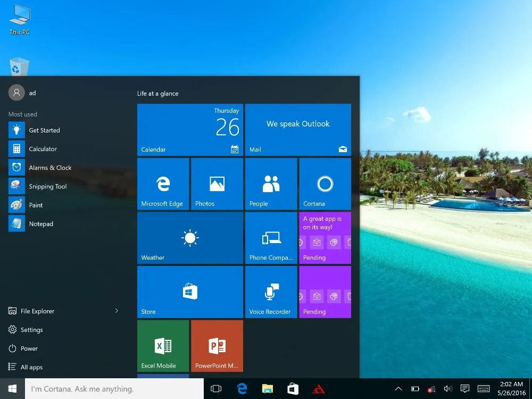Launch the PowerPoint Mobile tile
The height and width of the screenshot is (399, 532).
(217, 346)
